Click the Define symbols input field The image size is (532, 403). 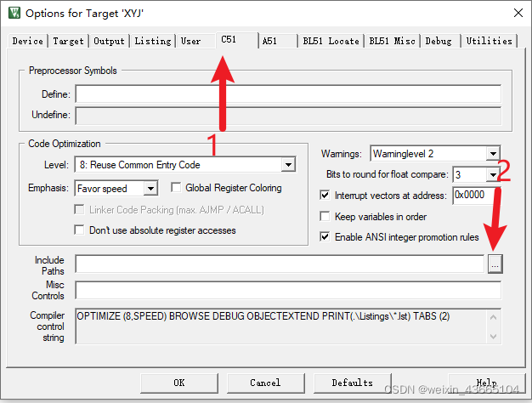click(x=288, y=94)
